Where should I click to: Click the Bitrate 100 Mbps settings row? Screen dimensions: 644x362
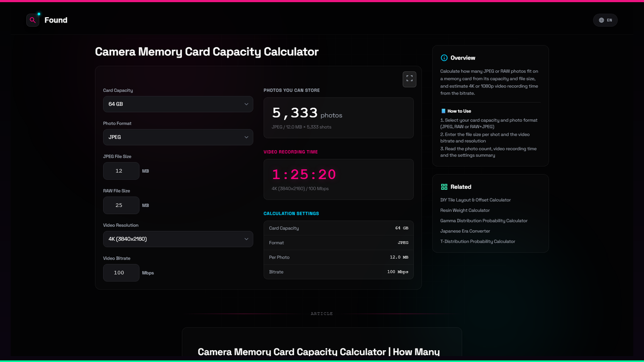[339, 272]
